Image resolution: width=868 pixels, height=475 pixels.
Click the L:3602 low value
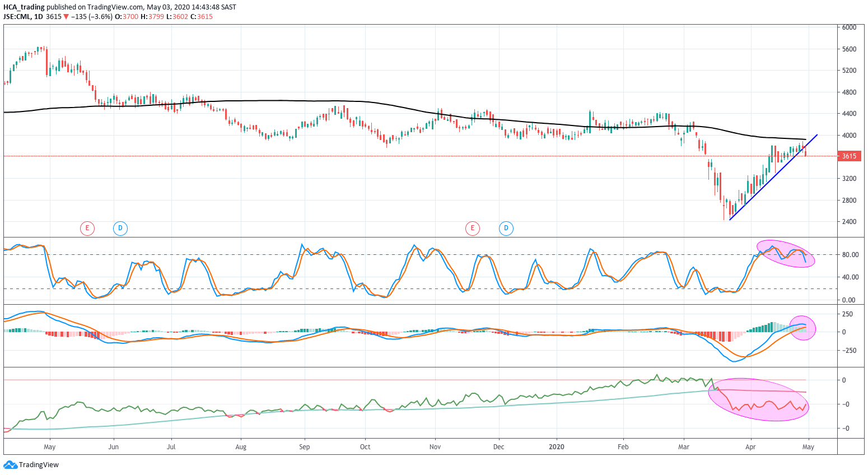177,16
